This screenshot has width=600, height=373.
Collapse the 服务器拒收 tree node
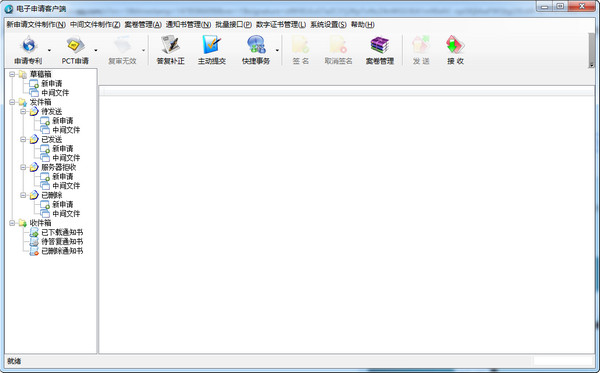23,167
